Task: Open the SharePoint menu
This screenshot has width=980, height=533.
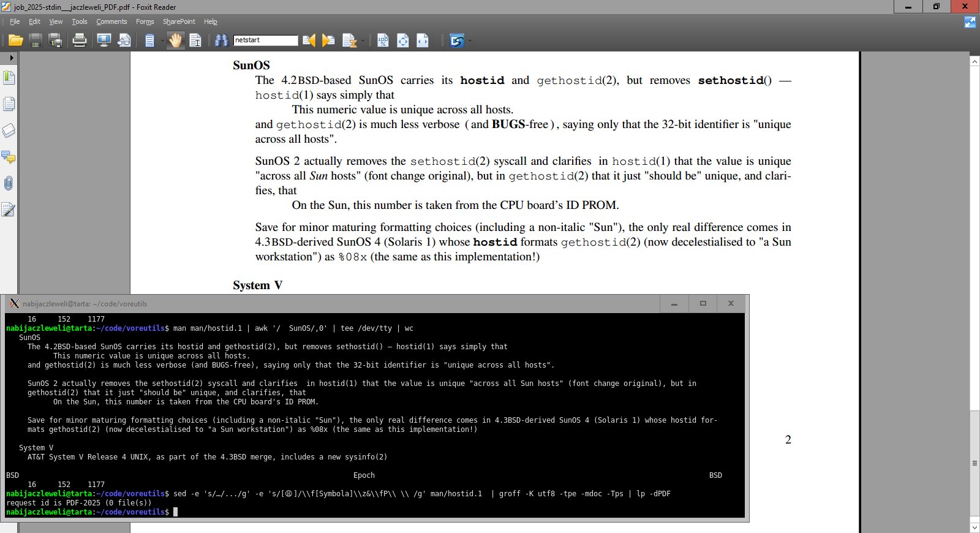Action: (179, 21)
